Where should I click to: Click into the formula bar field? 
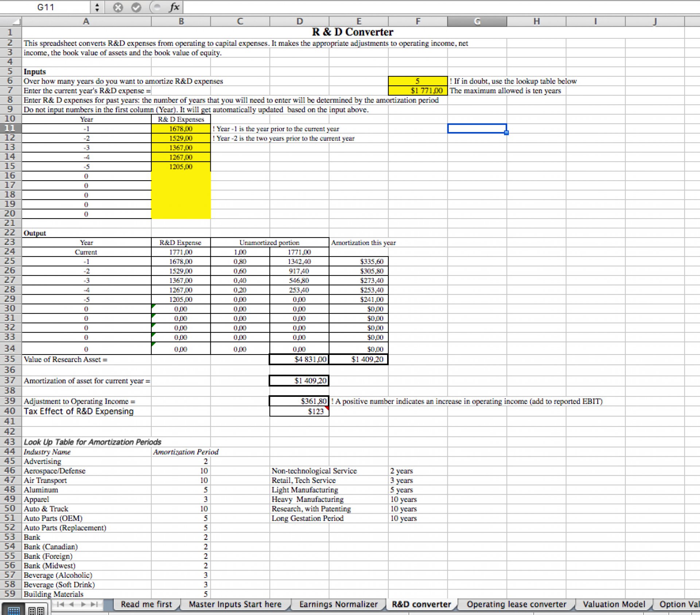tap(441, 7)
